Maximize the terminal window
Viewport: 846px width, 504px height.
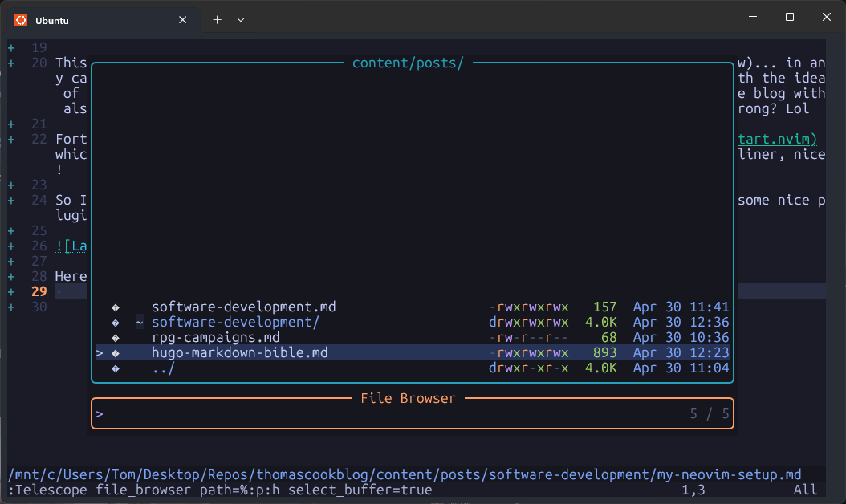(x=789, y=18)
